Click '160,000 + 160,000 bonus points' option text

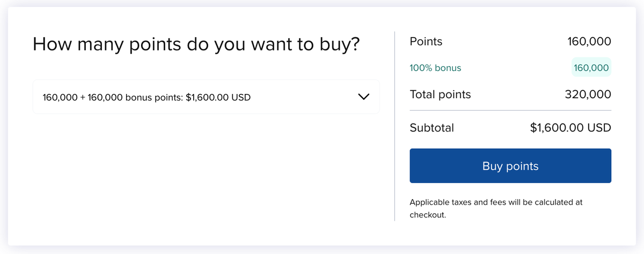[112, 98]
